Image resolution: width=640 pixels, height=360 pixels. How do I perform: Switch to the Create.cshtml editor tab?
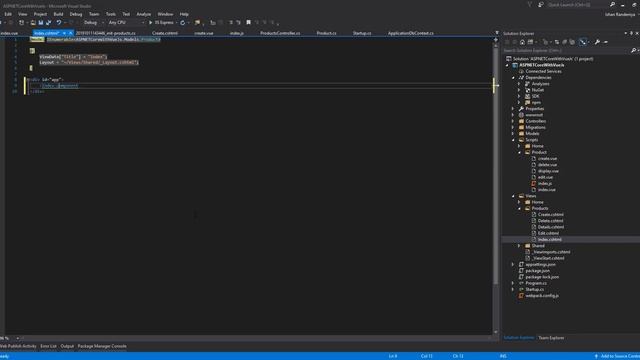point(165,33)
